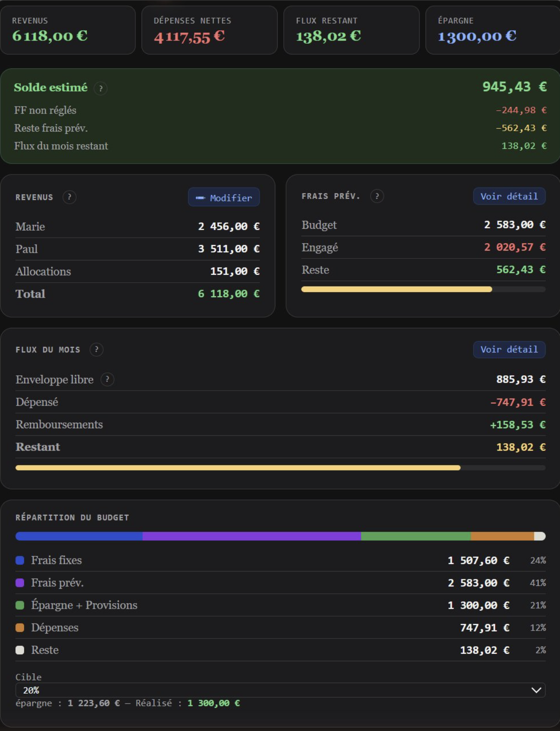Open Voir détail in Flux du mois card

(x=509, y=349)
